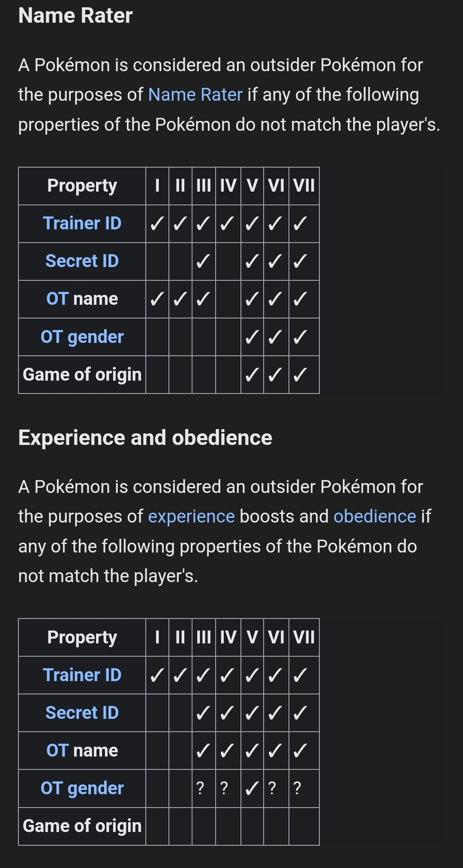Open OT gender link in experience table

click(x=82, y=788)
